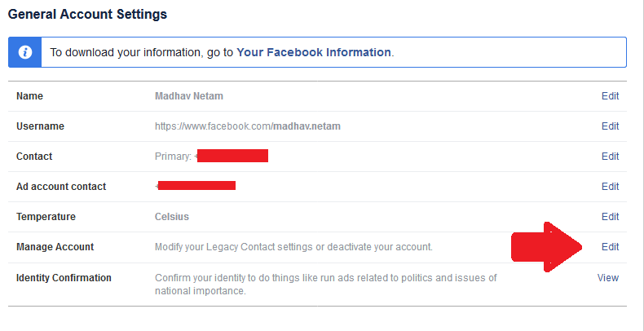Click the Identity Confirmation row label

point(64,278)
